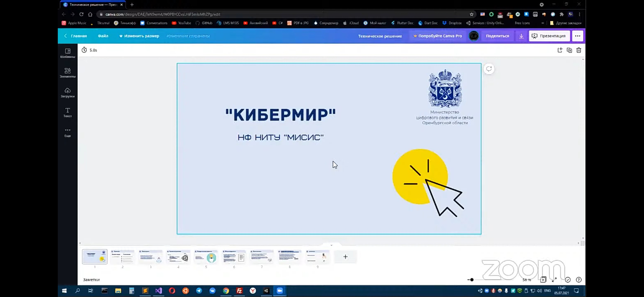644x297 pixels.
Task: Open the three-dots more options menu
Action: [577, 36]
